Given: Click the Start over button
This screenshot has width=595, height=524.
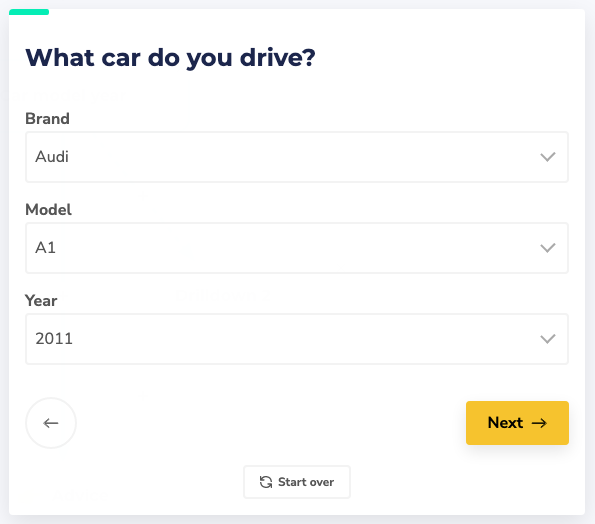Looking at the screenshot, I should [x=297, y=482].
